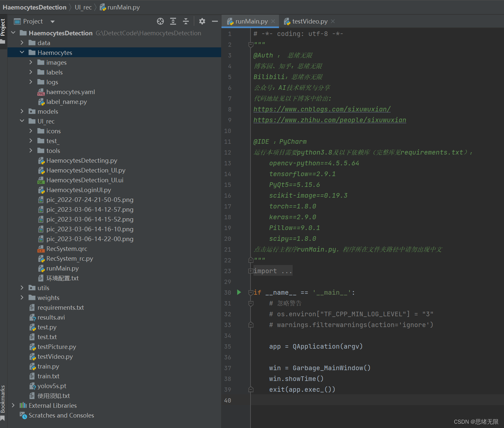Expand the icons folder
The width and height of the screenshot is (504, 428).
31,131
